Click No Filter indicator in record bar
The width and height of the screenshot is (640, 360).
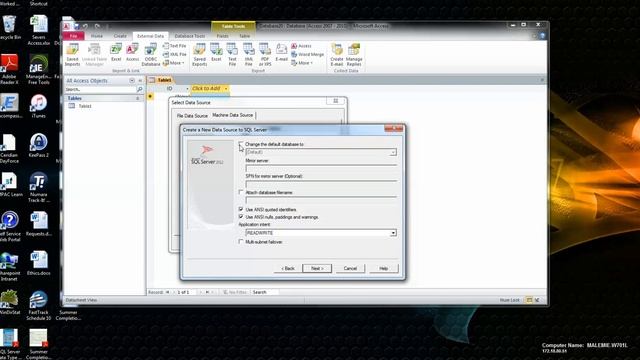click(x=235, y=292)
